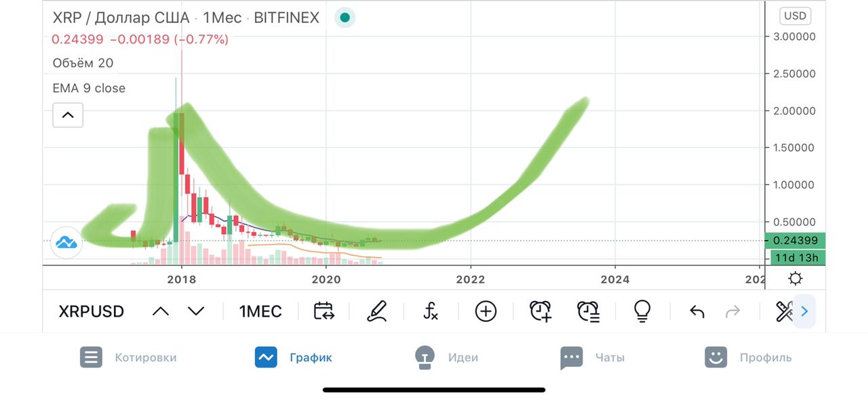Switch to the next symbol with the down chevron
This screenshot has height=400, width=868.
coord(196,311)
